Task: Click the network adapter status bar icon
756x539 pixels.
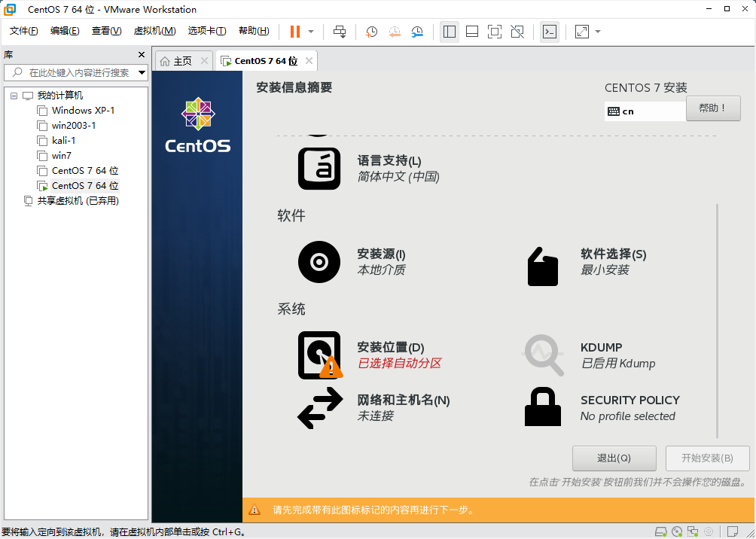Action: [x=693, y=531]
